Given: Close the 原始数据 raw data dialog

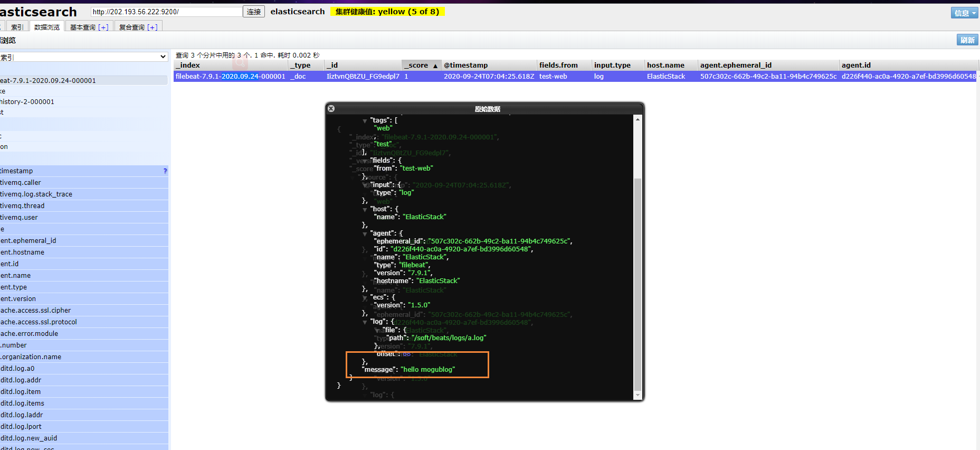Looking at the screenshot, I should [x=331, y=109].
